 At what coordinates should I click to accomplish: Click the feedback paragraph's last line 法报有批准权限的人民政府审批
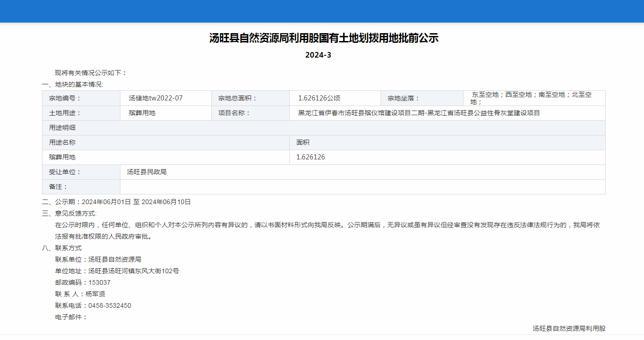coord(103,237)
